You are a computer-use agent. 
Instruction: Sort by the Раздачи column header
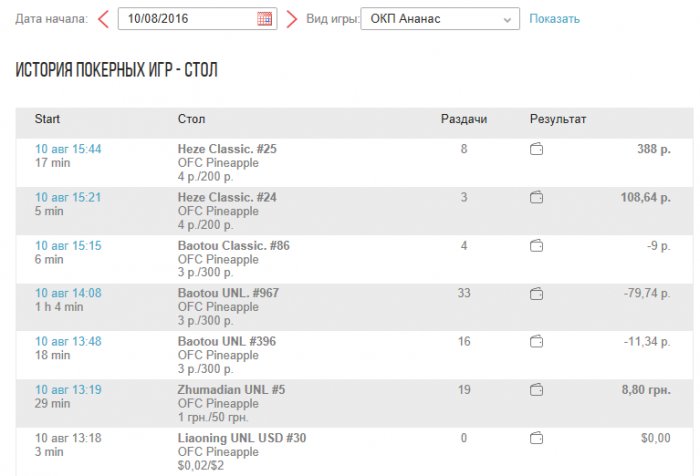tap(464, 119)
